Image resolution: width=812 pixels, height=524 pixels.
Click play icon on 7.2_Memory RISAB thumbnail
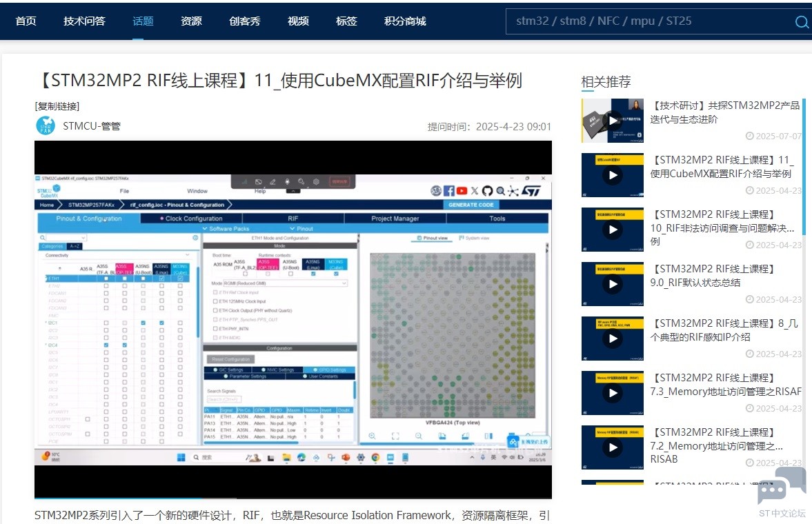pyautogui.click(x=613, y=447)
